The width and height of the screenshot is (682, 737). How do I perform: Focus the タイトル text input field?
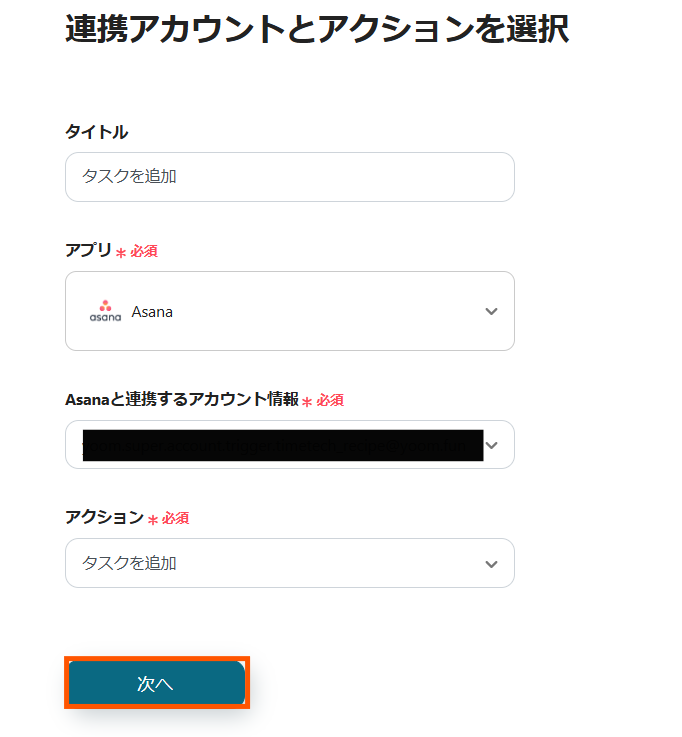point(289,177)
